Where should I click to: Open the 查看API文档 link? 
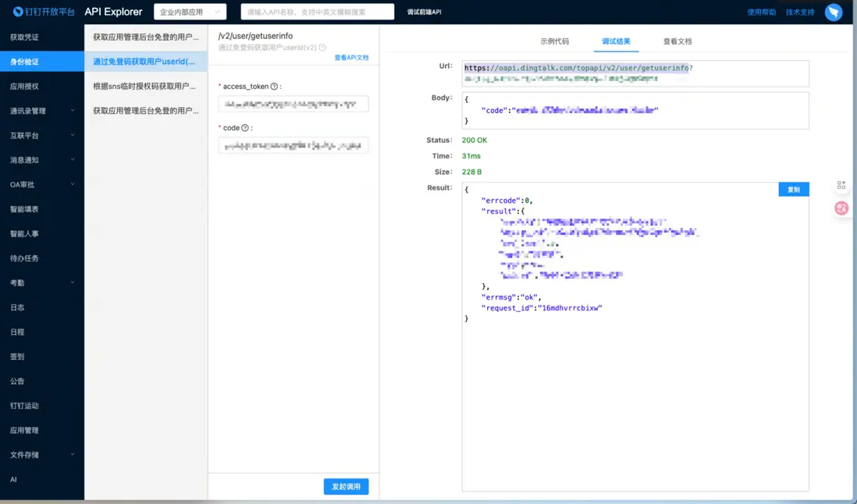pyautogui.click(x=351, y=57)
